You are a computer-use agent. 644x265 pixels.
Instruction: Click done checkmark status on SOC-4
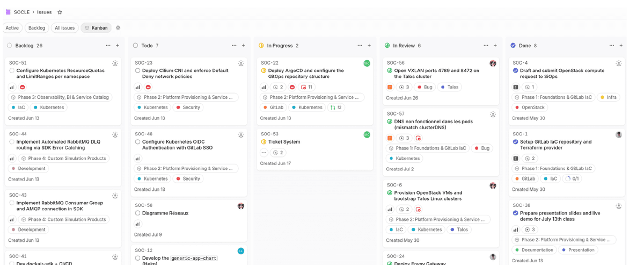coord(516,70)
